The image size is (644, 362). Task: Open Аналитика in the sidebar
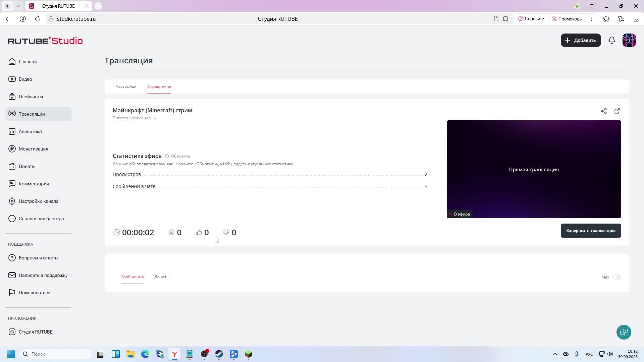(30, 131)
